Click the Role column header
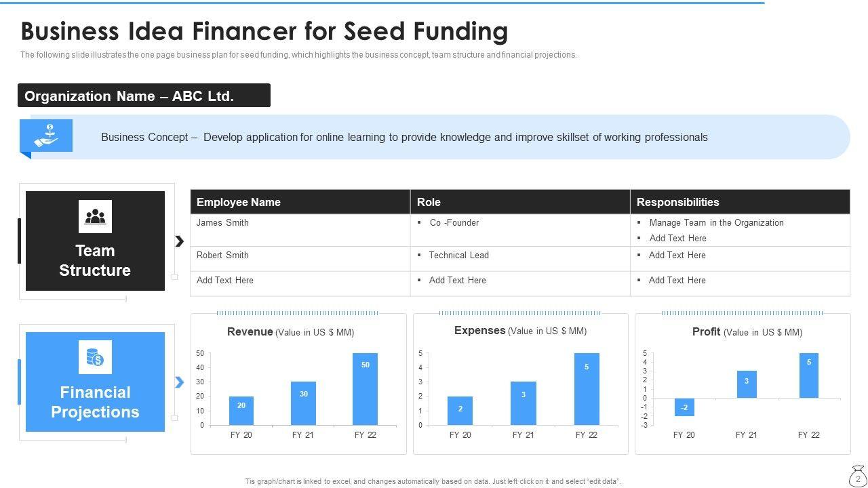The image size is (868, 488). click(x=429, y=202)
